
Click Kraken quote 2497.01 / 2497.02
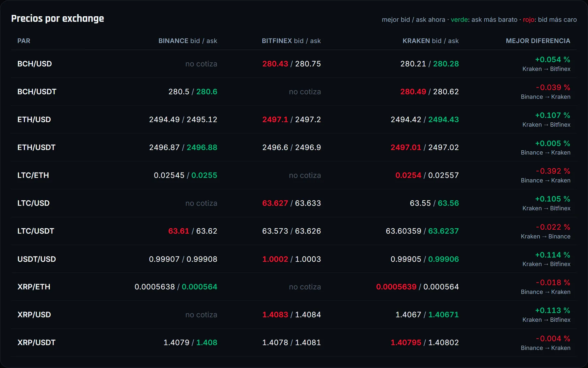pyautogui.click(x=425, y=147)
